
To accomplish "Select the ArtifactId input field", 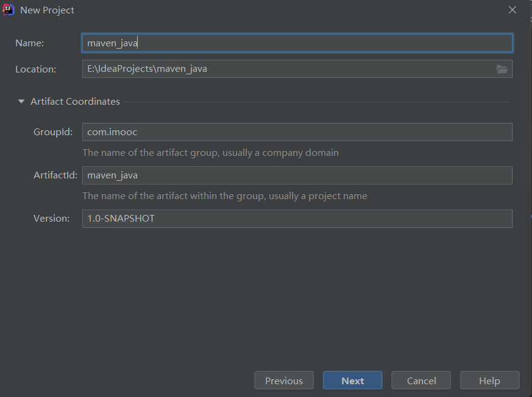I will [297, 175].
